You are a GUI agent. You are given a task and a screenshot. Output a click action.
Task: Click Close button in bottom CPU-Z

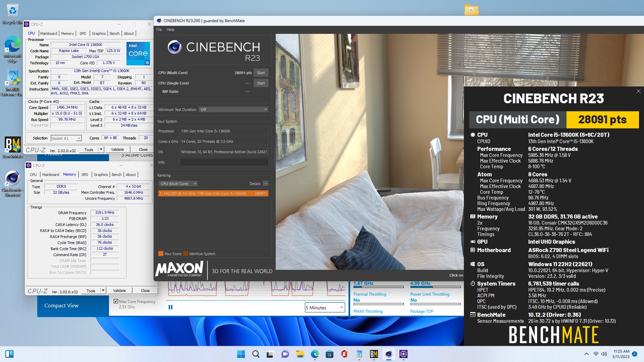point(145,291)
